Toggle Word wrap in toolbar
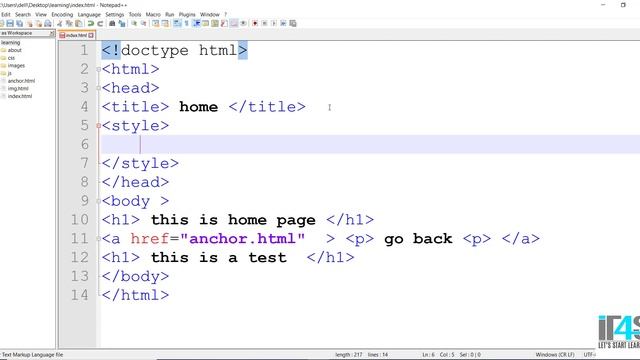640x360 pixels. pos(177,23)
